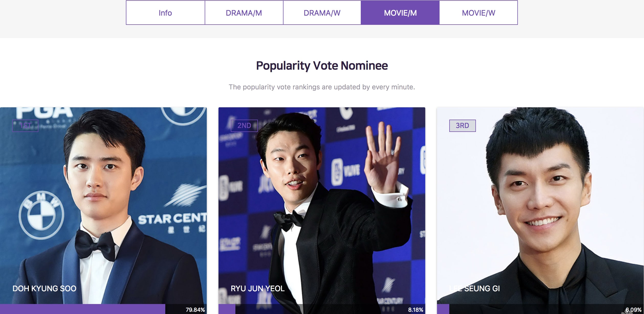644x314 pixels.
Task: Click Doh Kyung Soo's purple vote bar
Action: tap(83, 309)
